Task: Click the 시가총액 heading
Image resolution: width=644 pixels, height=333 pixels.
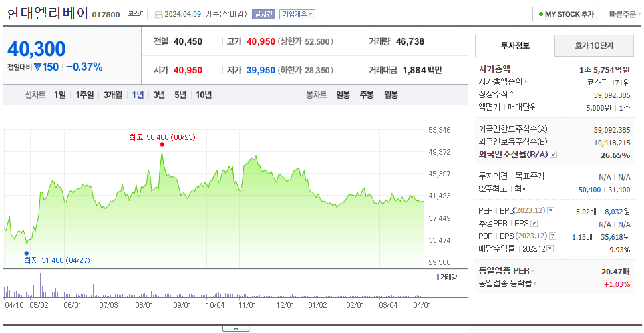Action: [494, 69]
